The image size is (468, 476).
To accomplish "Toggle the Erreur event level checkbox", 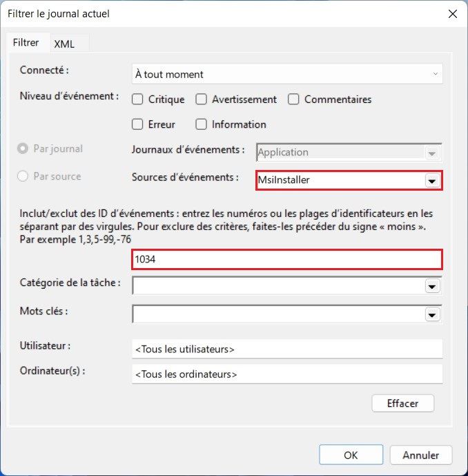I will 137,124.
